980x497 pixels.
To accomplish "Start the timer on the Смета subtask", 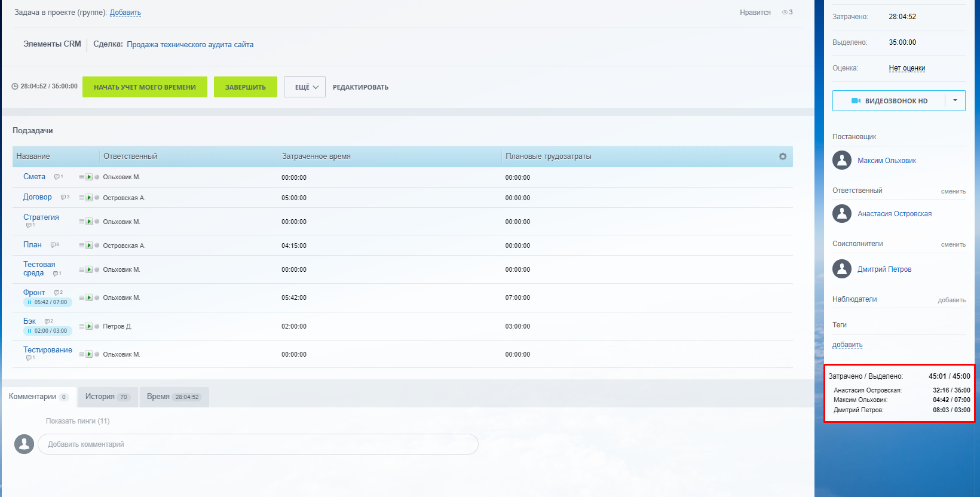I will pyautogui.click(x=89, y=177).
